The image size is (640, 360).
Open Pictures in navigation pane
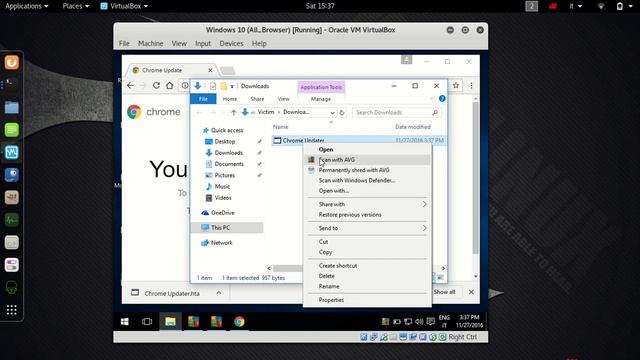pyautogui.click(x=224, y=175)
